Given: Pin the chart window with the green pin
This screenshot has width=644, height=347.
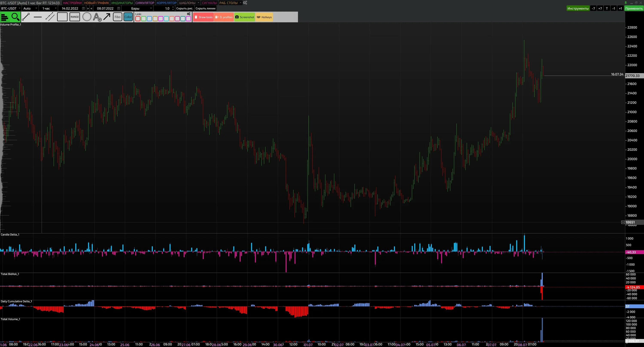Looking at the screenshot, I should (x=626, y=3).
